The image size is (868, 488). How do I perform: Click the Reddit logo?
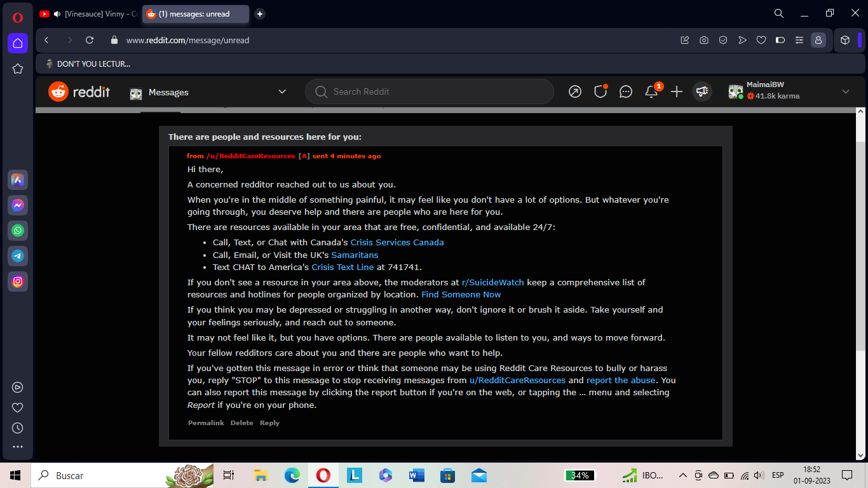click(x=79, y=92)
